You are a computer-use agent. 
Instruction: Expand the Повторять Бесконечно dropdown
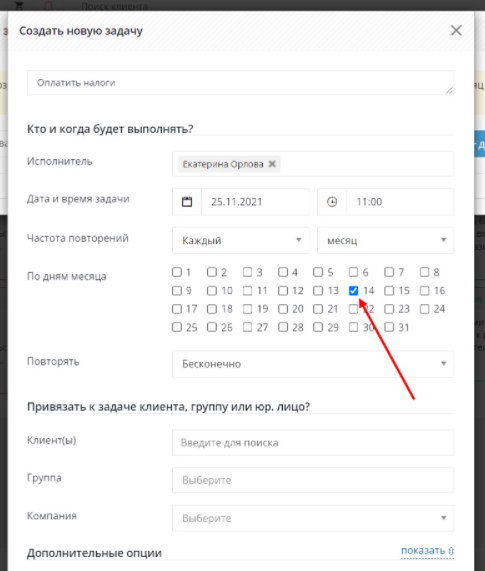point(313,364)
